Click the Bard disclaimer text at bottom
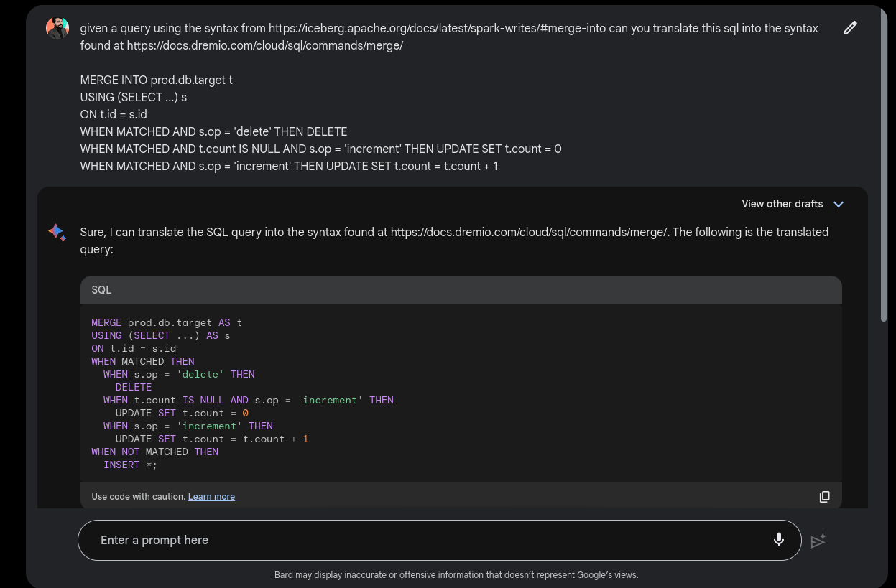 pyautogui.click(x=456, y=574)
